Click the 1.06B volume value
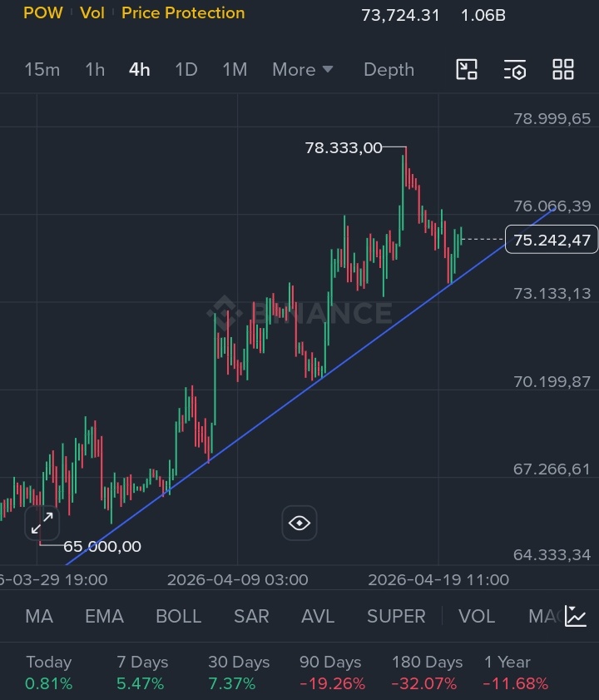 point(483,15)
